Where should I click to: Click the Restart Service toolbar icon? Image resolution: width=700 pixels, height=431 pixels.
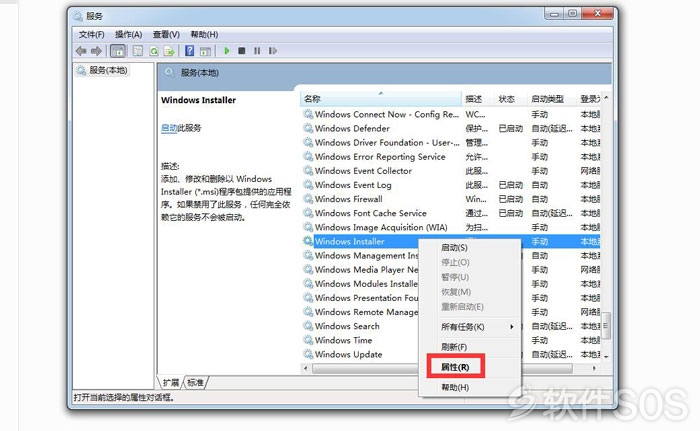[x=272, y=51]
